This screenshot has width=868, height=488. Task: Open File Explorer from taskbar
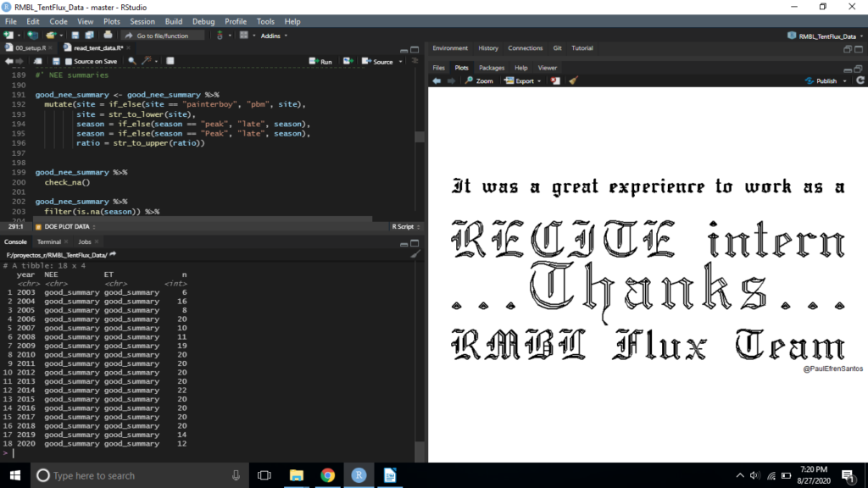(x=296, y=475)
